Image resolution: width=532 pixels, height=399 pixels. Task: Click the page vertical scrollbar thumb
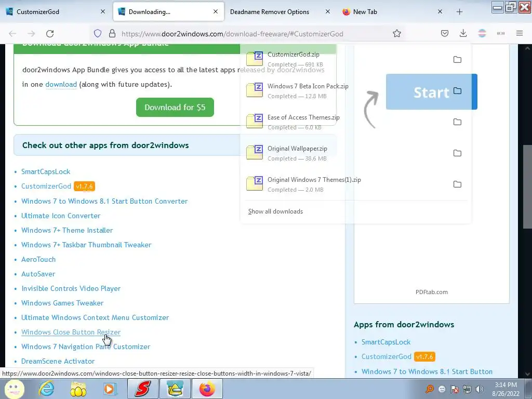(527, 187)
